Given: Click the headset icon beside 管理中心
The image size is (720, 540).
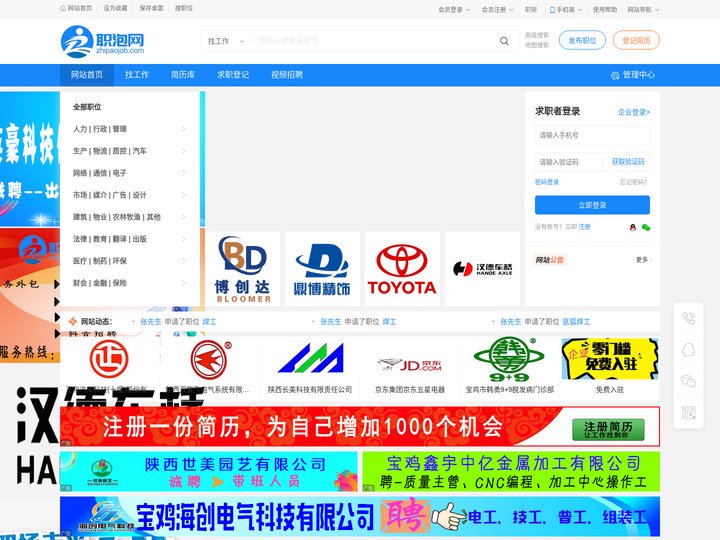Looking at the screenshot, I should point(615,75).
